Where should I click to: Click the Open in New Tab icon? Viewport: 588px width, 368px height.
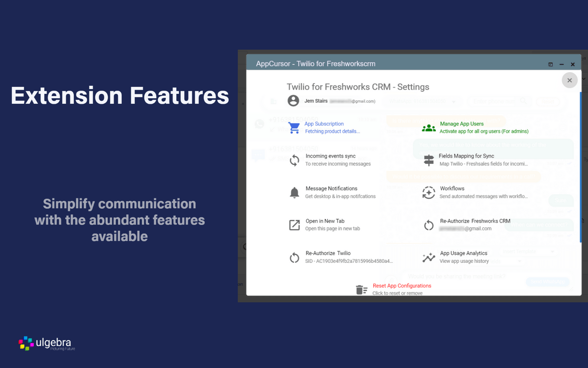click(294, 225)
